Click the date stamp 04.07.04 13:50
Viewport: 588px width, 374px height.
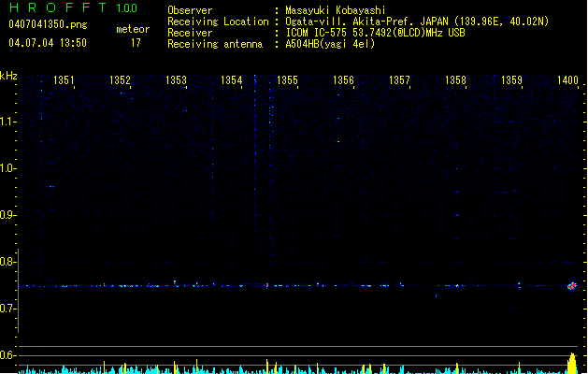tap(48, 43)
